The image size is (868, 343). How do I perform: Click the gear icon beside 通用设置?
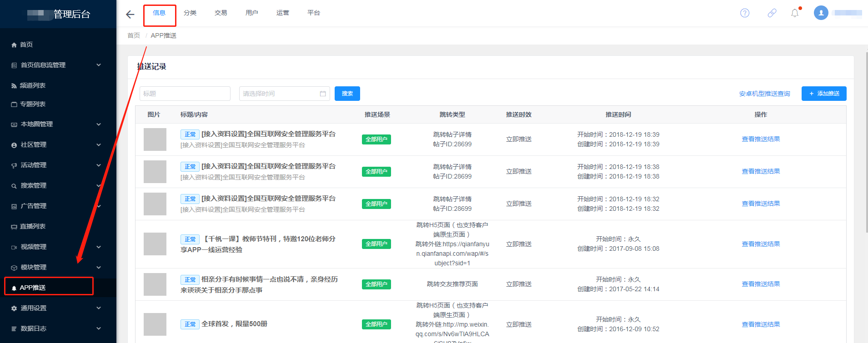click(x=14, y=308)
